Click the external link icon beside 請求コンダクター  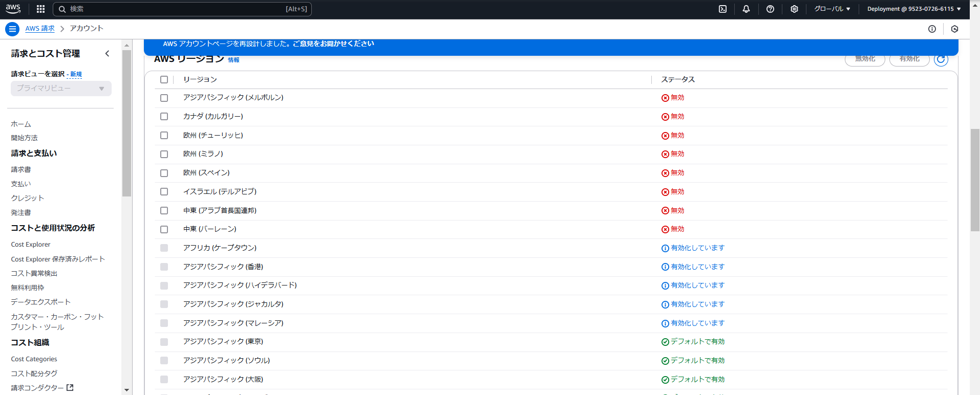[70, 388]
